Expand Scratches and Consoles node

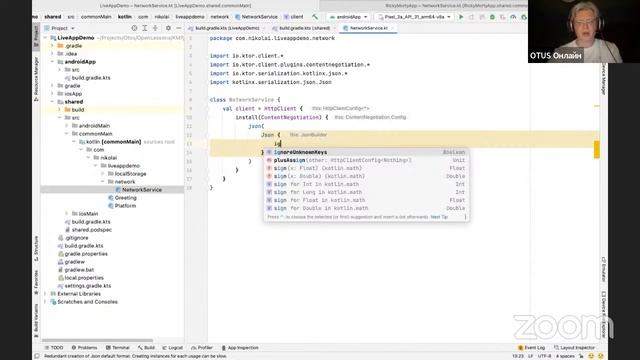45,302
